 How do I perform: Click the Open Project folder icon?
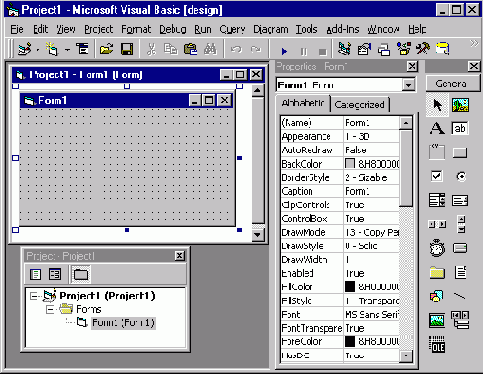pos(107,49)
